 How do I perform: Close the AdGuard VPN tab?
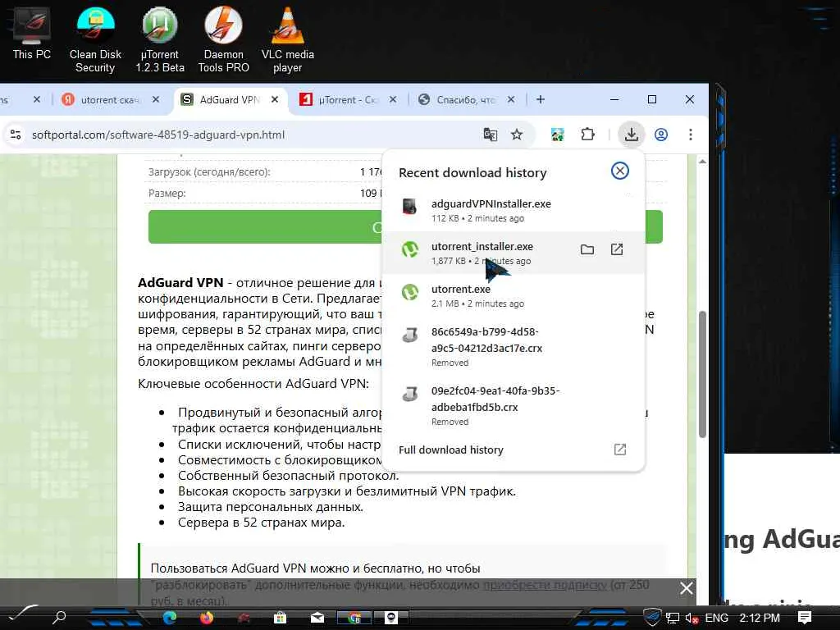(275, 99)
